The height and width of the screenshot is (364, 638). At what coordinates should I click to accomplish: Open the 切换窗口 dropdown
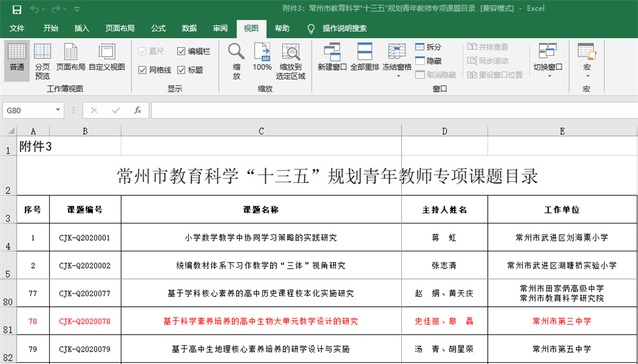click(x=548, y=60)
